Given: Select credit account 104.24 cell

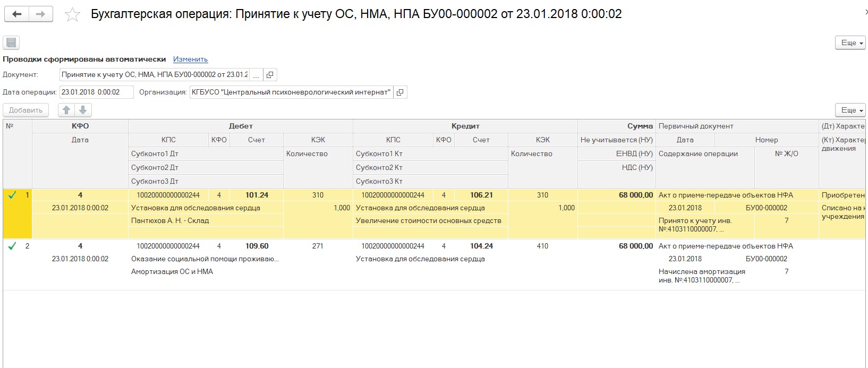Looking at the screenshot, I should click(481, 246).
